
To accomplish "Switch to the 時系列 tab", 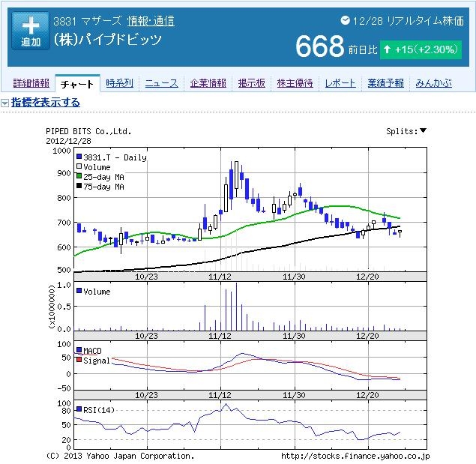I will tap(120, 83).
